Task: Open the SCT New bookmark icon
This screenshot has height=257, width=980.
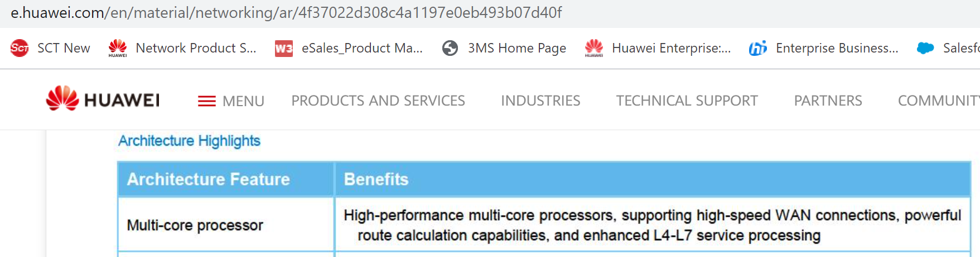Action: [20, 48]
